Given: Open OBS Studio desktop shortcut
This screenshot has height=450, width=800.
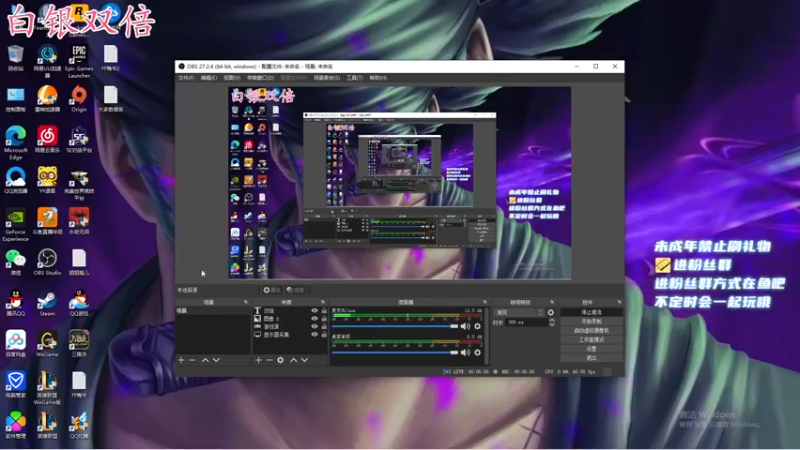Looking at the screenshot, I should [47, 262].
